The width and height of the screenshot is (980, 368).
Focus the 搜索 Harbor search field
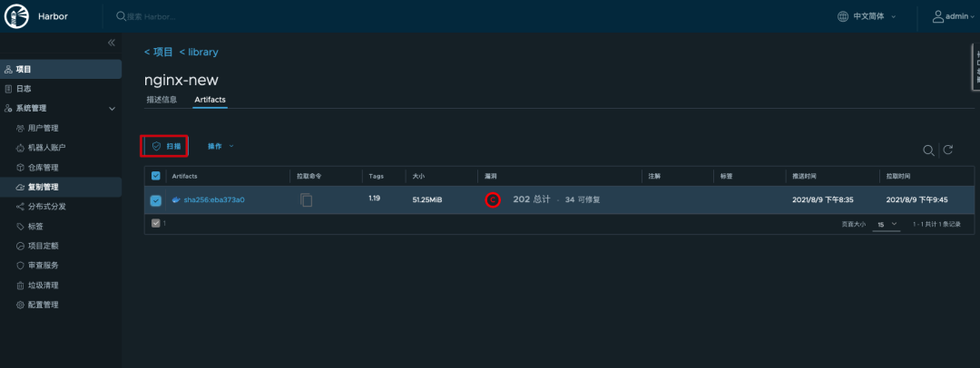pyautogui.click(x=152, y=17)
